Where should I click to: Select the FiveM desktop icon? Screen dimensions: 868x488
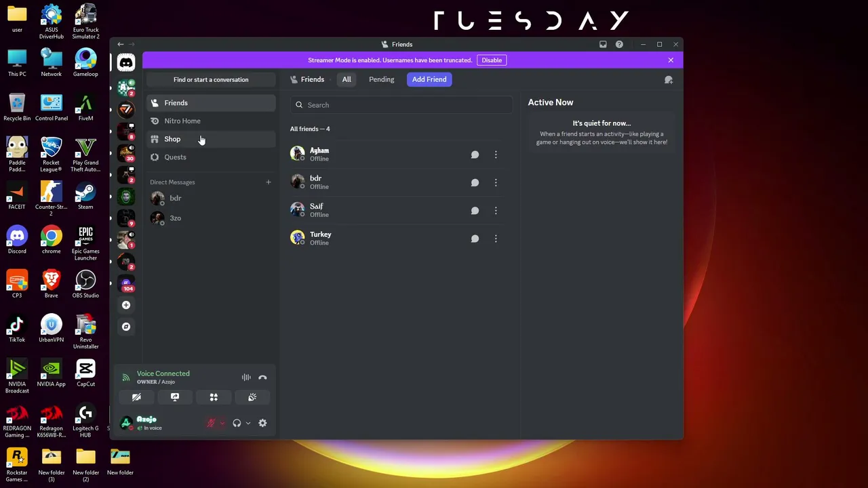click(85, 107)
